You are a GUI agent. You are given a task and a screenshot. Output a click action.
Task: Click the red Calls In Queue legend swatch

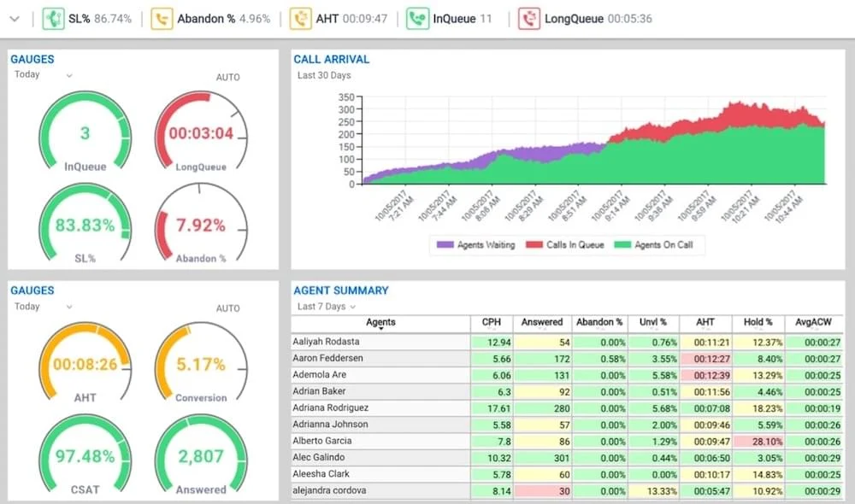coord(534,244)
